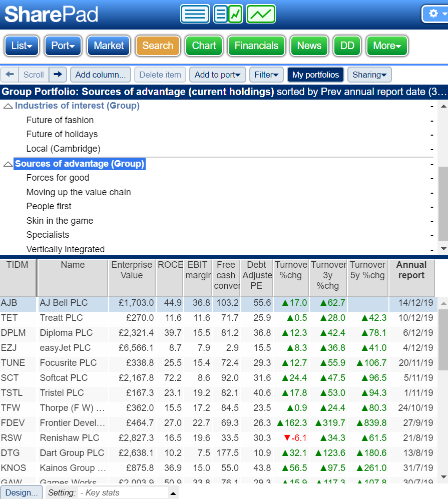Sort by Debt Adjusted PE column header
Viewport: 448px width, 499px height.
(x=256, y=278)
